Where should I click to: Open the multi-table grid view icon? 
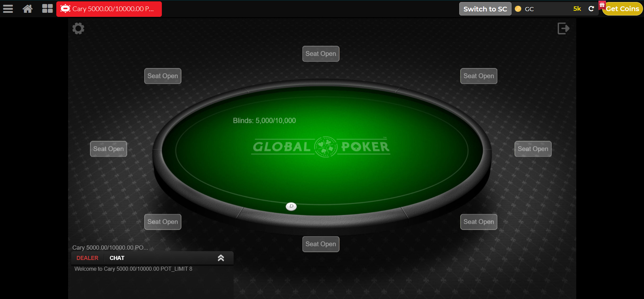click(48, 9)
